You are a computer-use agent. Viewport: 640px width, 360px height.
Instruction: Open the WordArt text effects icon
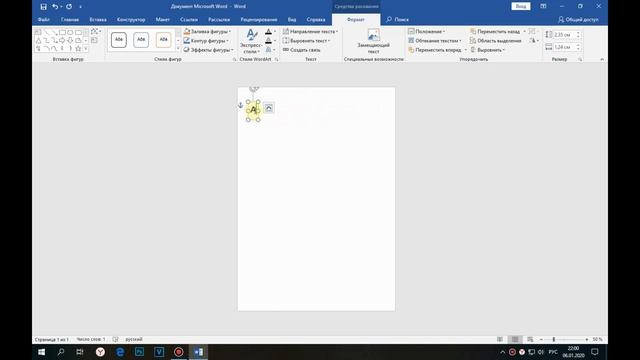(270, 50)
